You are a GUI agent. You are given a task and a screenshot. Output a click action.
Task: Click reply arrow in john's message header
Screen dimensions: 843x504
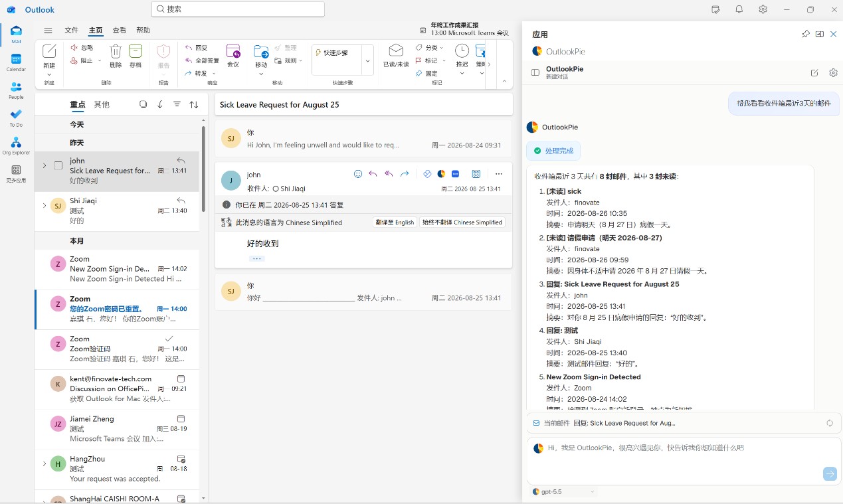pyautogui.click(x=373, y=174)
